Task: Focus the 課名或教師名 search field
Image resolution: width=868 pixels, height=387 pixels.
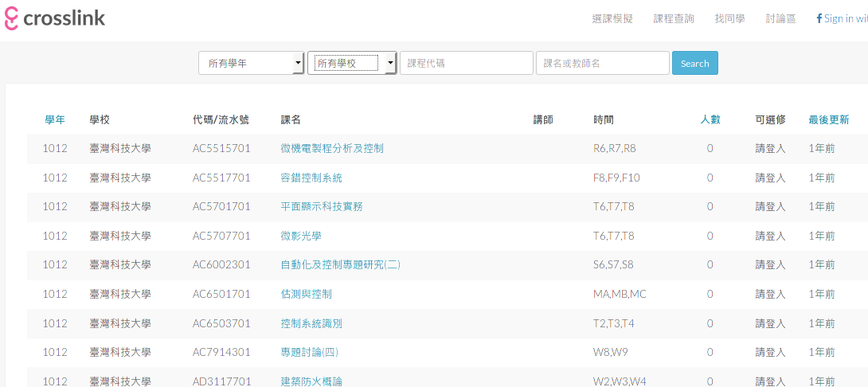Action: (602, 63)
